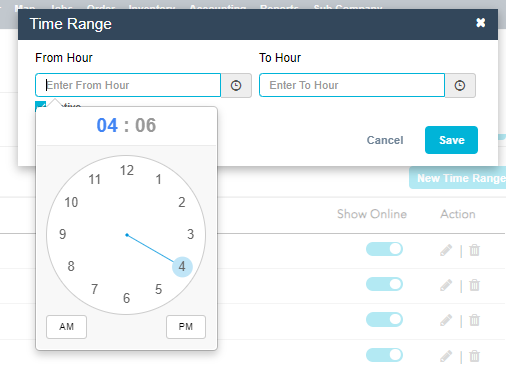The image size is (506, 374).
Task: Toggle the fourth row Show Online switch
Action: point(384,355)
